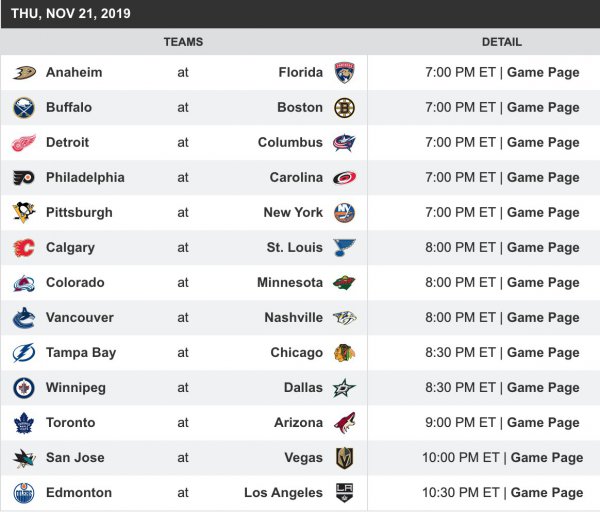Click the Calgary Flames logo
The image size is (600, 512).
coord(24,247)
